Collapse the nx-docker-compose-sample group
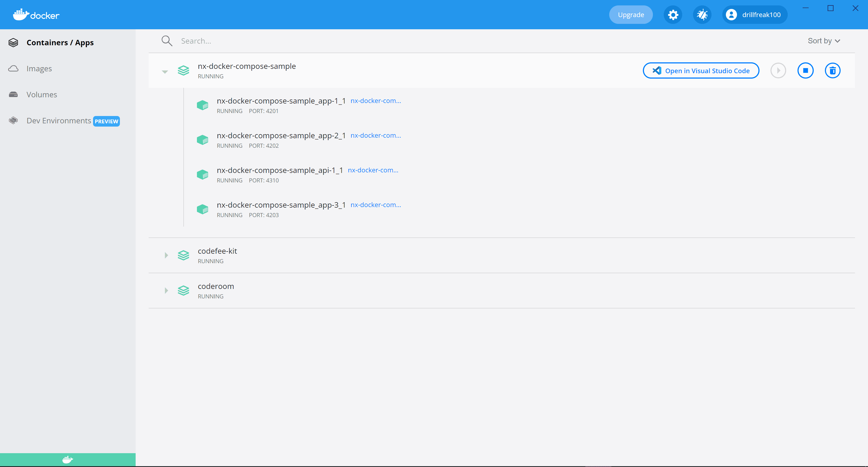 click(165, 72)
